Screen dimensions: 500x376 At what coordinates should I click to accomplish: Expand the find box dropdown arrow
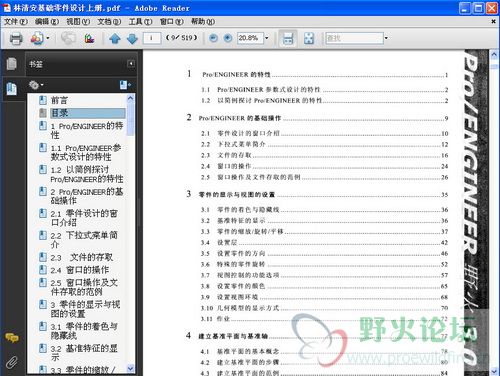[386, 38]
